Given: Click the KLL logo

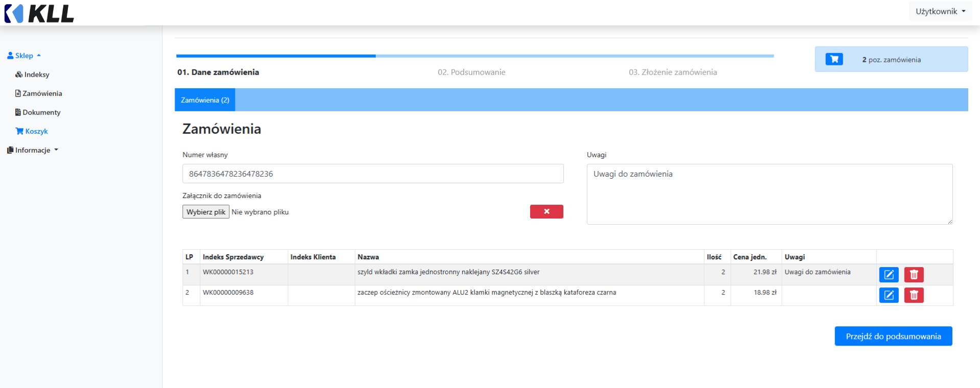Looking at the screenshot, I should coord(39,13).
